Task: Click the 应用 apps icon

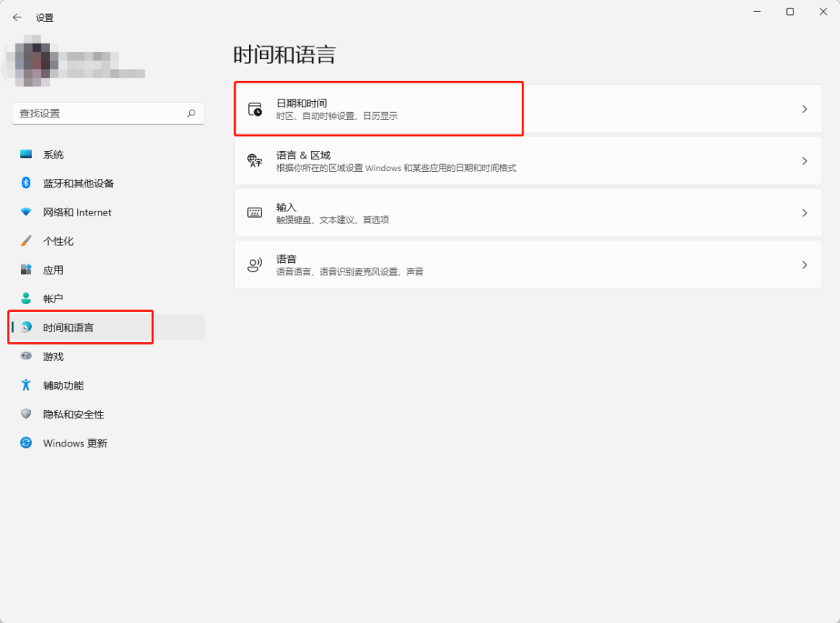Action: pyautogui.click(x=26, y=269)
